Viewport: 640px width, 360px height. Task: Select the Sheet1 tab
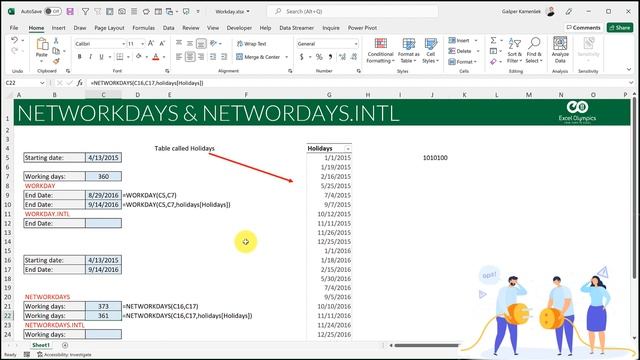41,345
